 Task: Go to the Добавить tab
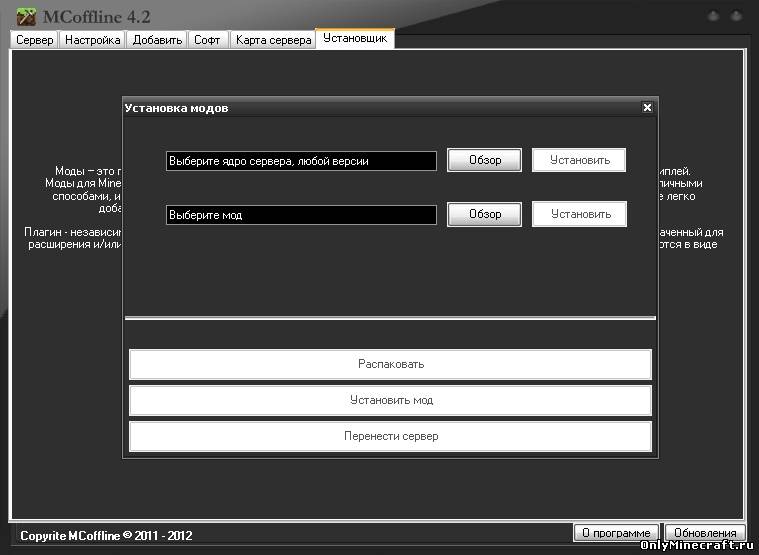157,40
